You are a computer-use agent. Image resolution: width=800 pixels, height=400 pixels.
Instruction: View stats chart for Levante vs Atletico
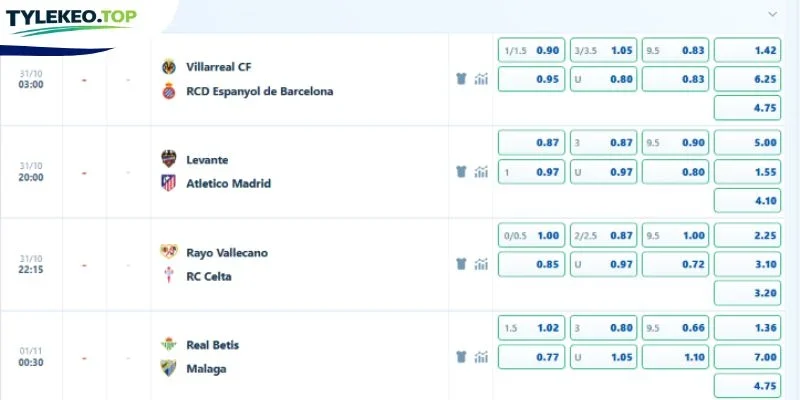[481, 172]
